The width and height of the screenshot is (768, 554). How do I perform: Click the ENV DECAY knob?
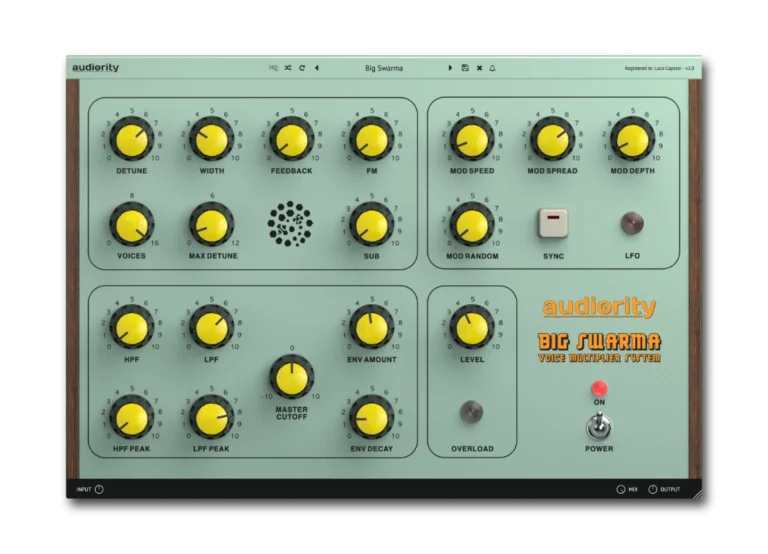tap(372, 418)
